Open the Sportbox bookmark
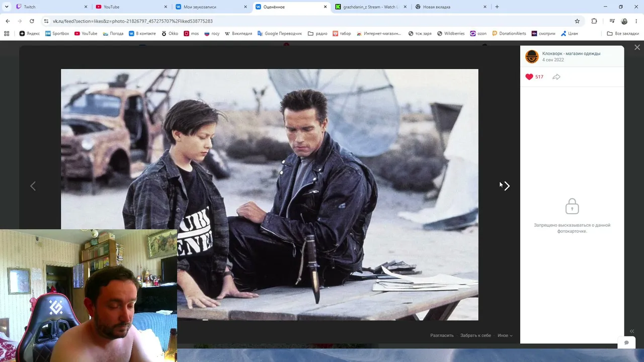 point(57,34)
